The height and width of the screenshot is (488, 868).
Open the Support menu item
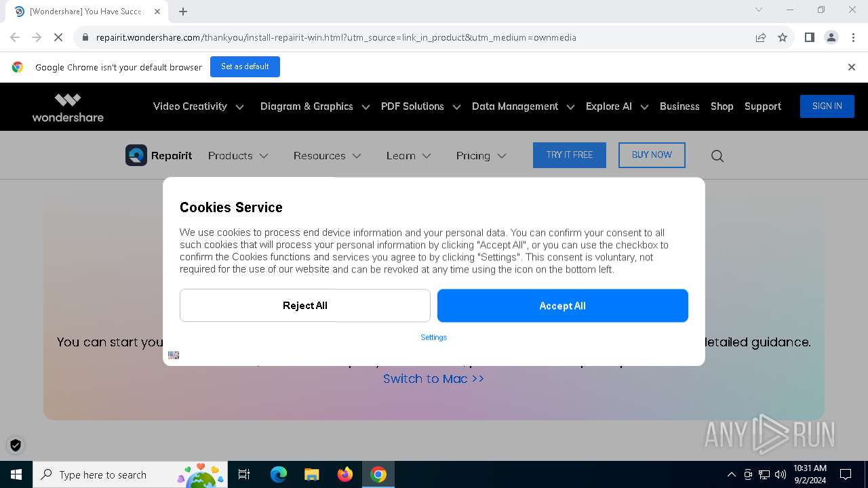click(763, 106)
